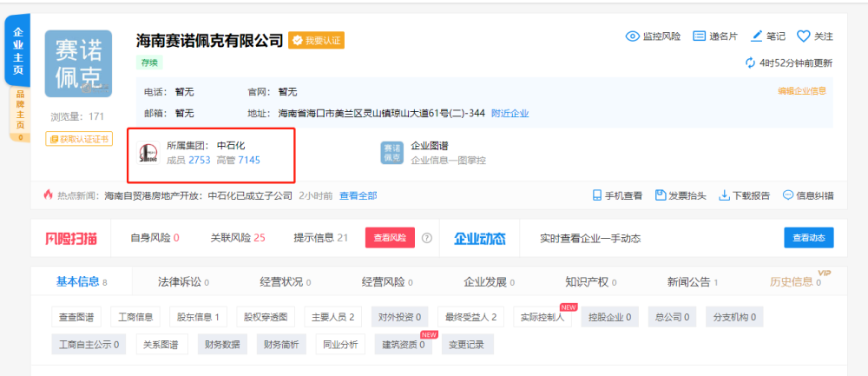
Task: Click the news headline 海南自贸港房地产开放
Action: 198,195
